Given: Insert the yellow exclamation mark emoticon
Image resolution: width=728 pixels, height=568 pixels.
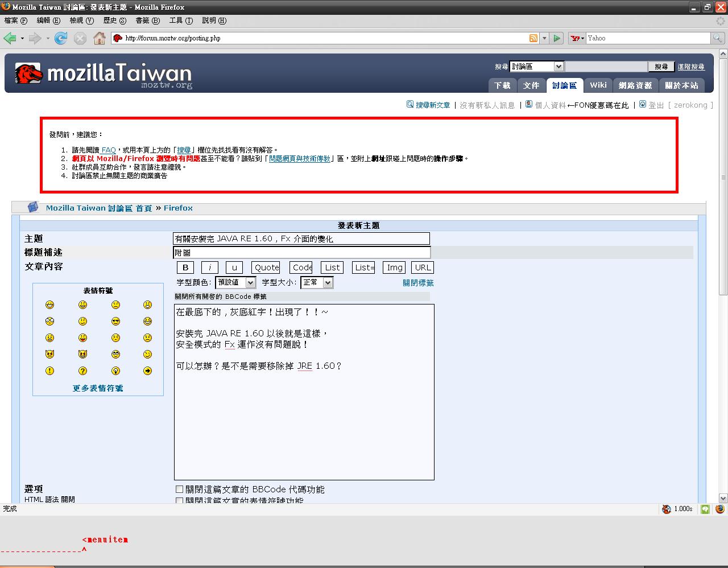Looking at the screenshot, I should pos(50,371).
